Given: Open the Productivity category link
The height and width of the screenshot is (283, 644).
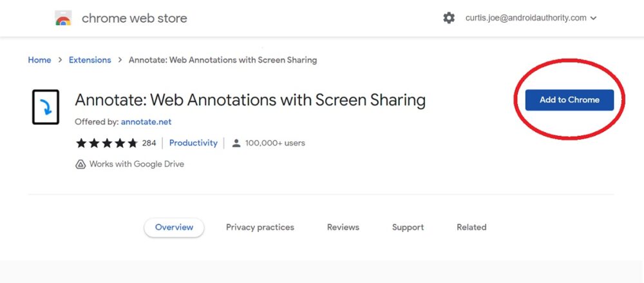Looking at the screenshot, I should 193,143.
